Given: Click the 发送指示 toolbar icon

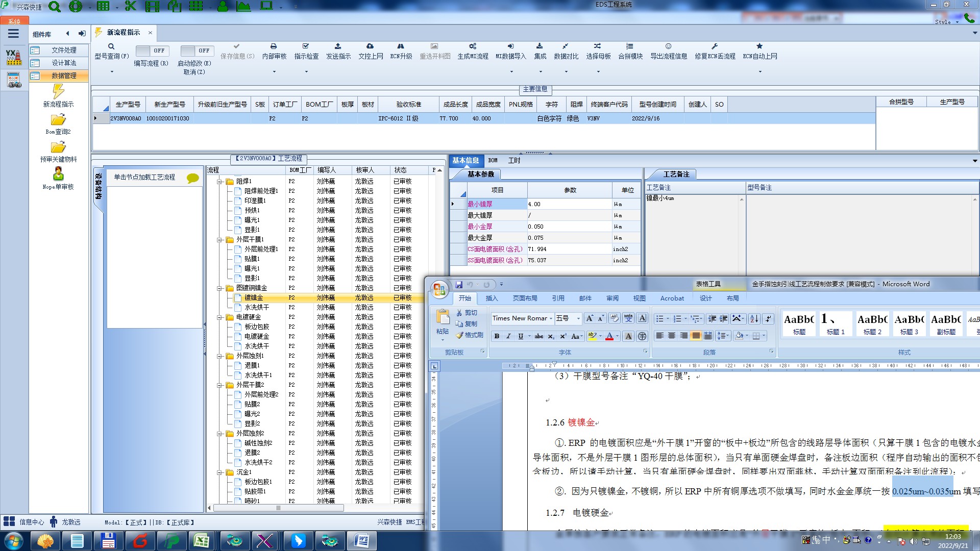Looking at the screenshot, I should click(x=338, y=46).
